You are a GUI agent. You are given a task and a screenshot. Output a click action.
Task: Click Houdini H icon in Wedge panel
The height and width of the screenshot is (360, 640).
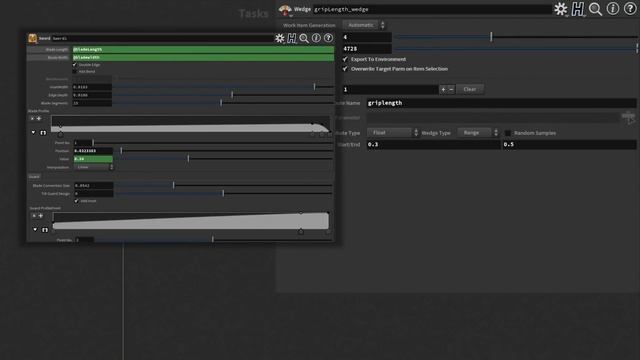[578, 9]
